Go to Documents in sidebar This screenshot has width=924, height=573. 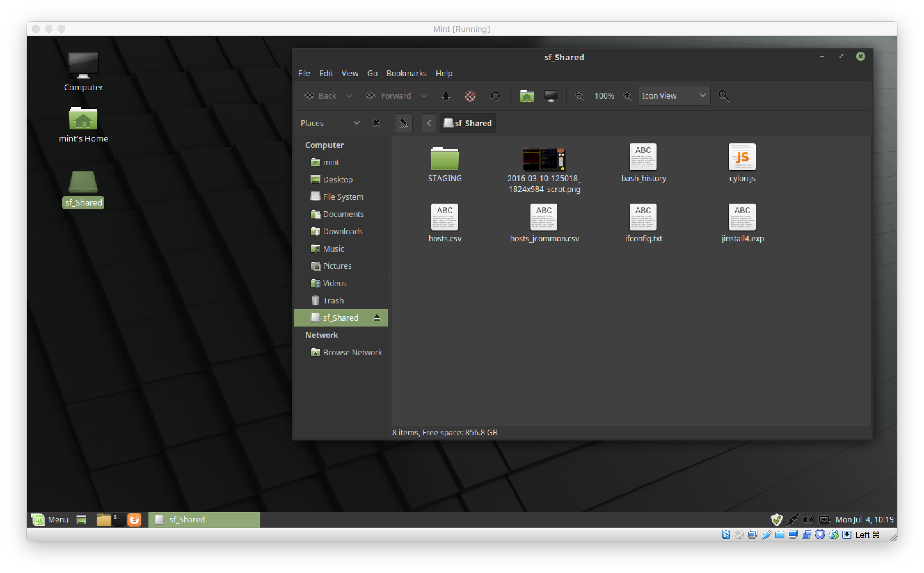[x=341, y=214]
